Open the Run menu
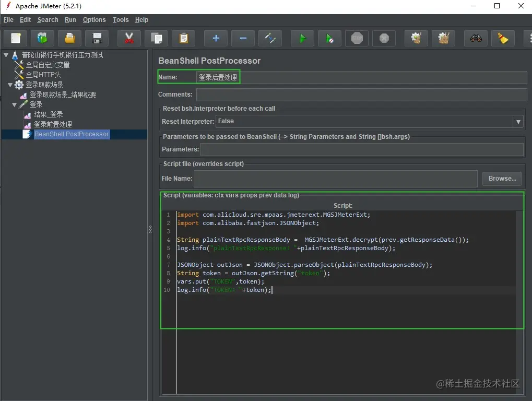 point(70,20)
